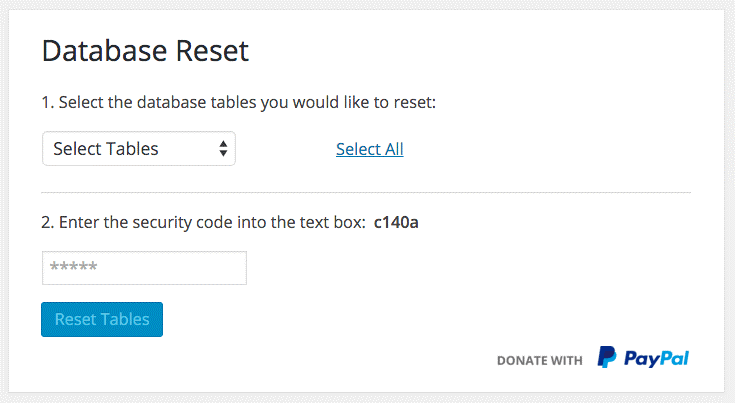
Task: Click the Reset Tables button
Action: (102, 320)
